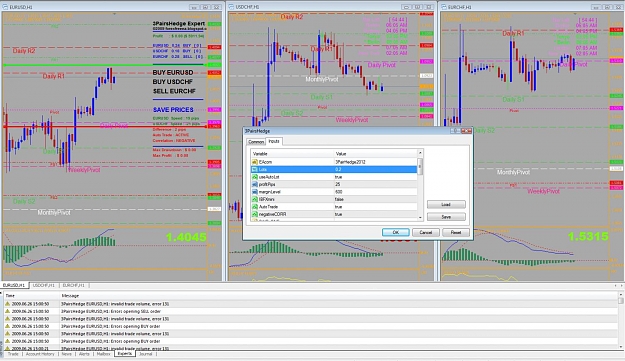The height and width of the screenshot is (361, 625).
Task: Select the profitPips variable name
Action: (x=267, y=184)
